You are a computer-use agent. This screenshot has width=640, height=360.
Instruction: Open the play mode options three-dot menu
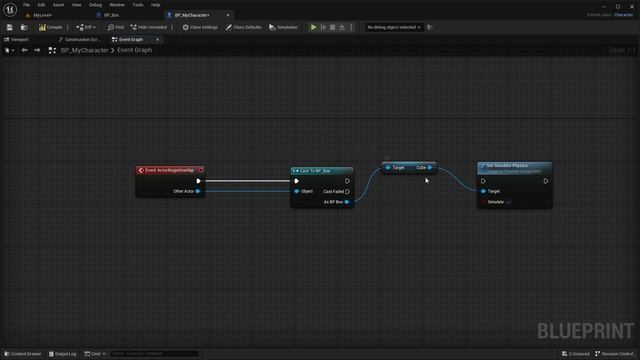351,27
